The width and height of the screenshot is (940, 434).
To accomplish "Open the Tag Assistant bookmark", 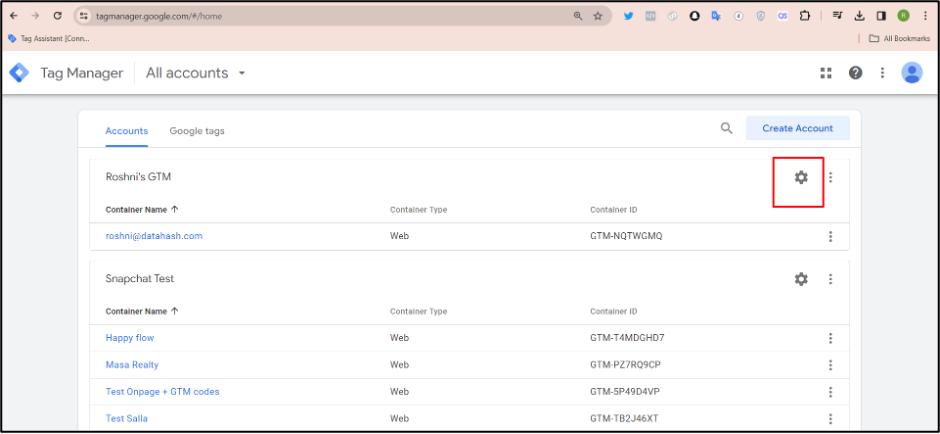I will click(x=49, y=38).
